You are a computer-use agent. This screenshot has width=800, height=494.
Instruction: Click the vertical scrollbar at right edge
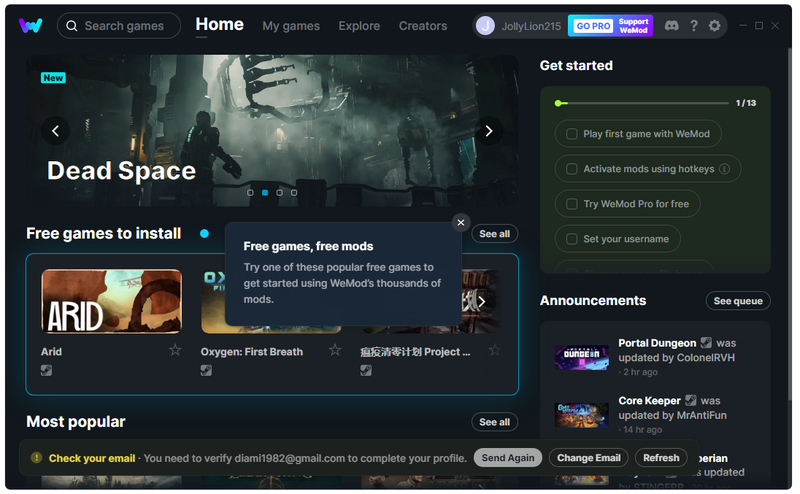click(x=790, y=225)
